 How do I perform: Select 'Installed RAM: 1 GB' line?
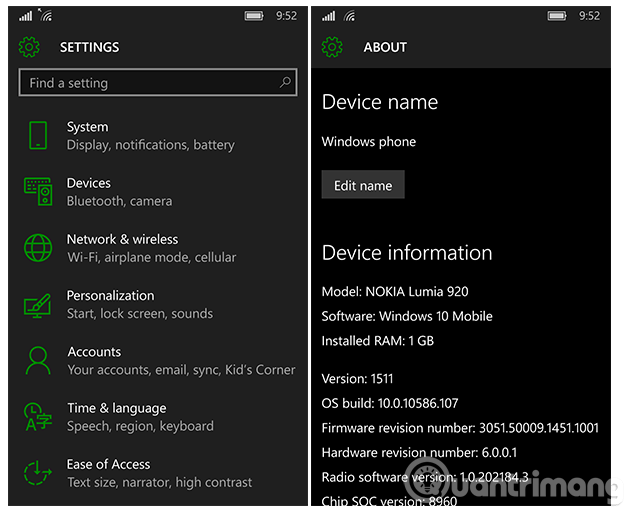click(378, 341)
